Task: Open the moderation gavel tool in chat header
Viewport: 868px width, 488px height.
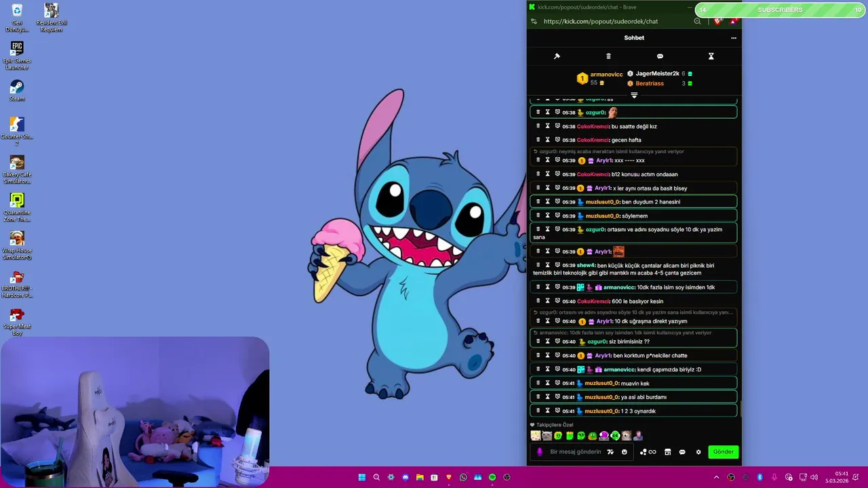Action: click(x=557, y=56)
